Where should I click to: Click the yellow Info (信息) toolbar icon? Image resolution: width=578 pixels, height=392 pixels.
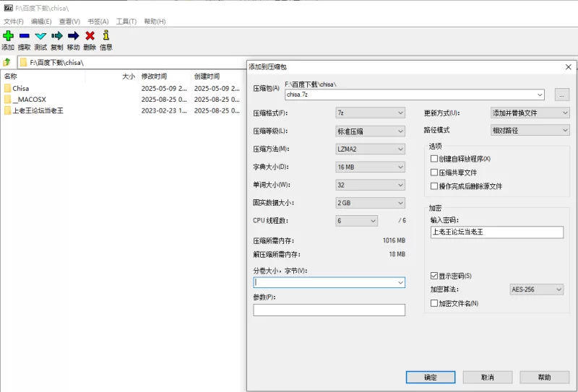106,35
